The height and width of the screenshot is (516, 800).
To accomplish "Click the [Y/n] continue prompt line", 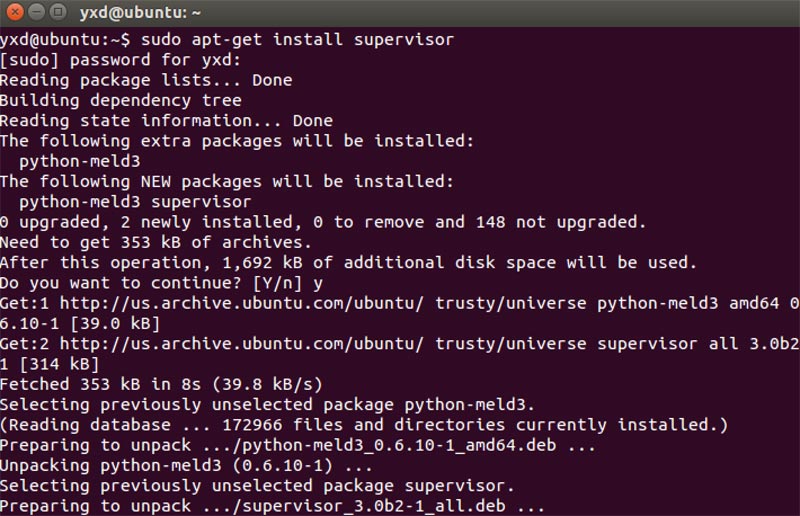I will [161, 283].
